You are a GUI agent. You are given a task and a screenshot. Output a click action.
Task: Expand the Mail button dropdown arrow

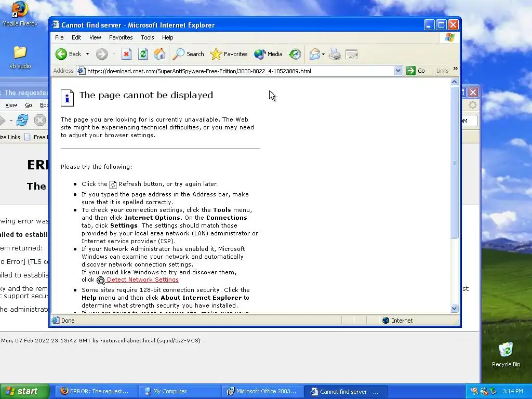coord(323,54)
